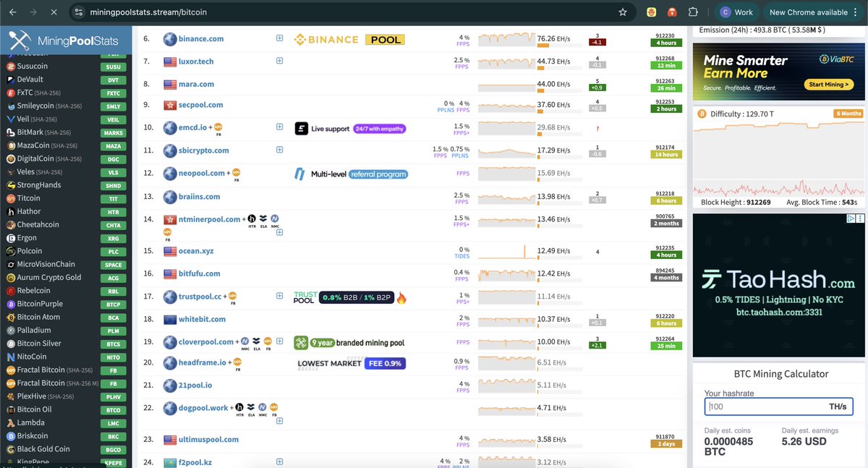Open the Work profile button
868x468 pixels.
click(x=736, y=12)
